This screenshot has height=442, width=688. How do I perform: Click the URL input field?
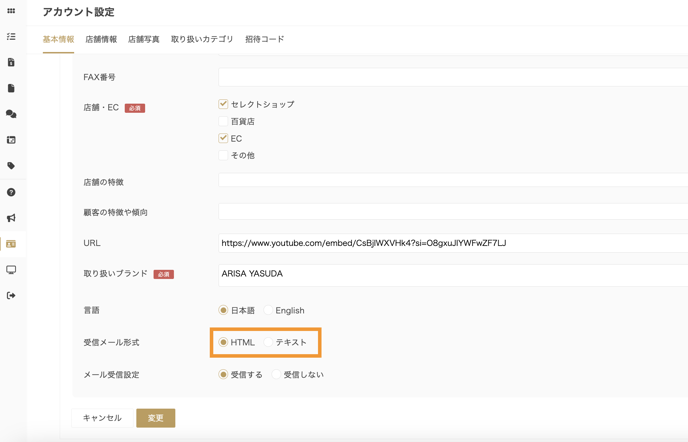(452, 243)
